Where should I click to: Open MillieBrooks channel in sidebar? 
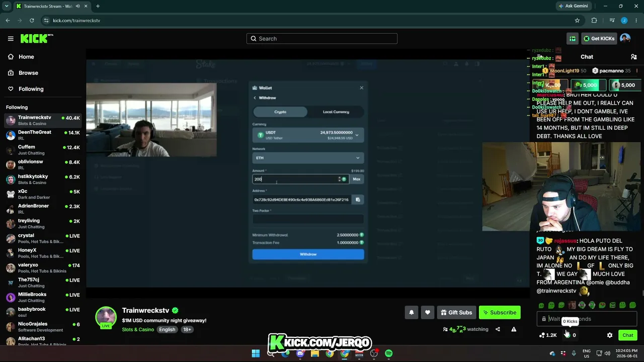click(43, 297)
